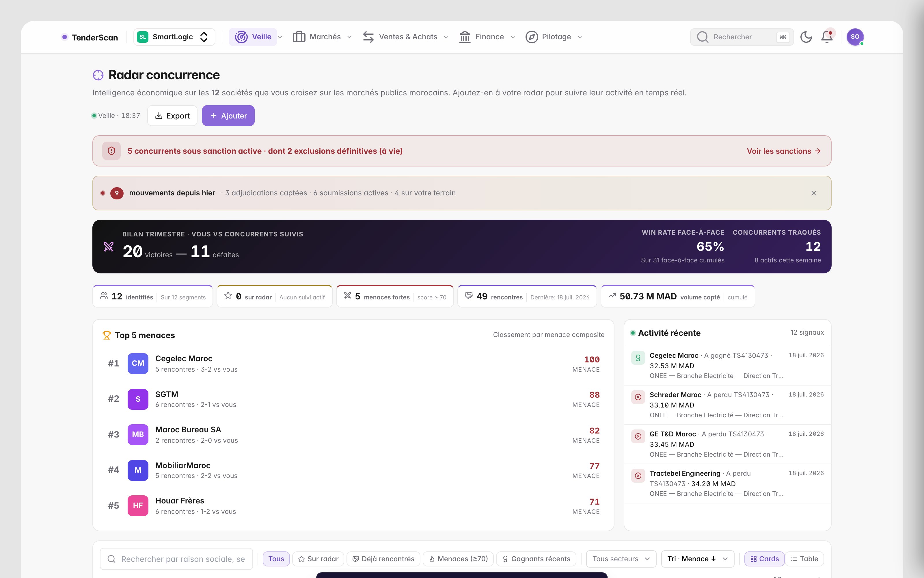Click the '65%' win rate value
The image size is (924, 578).
(710, 247)
